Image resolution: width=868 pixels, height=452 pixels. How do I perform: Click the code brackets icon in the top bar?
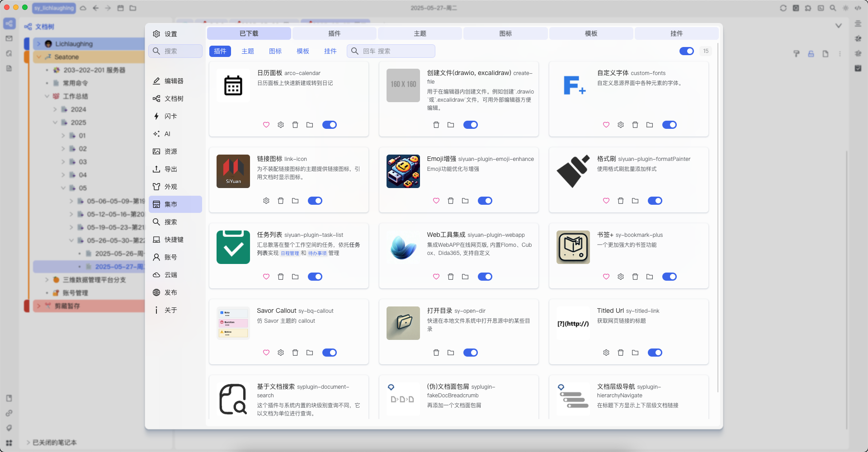click(x=858, y=8)
